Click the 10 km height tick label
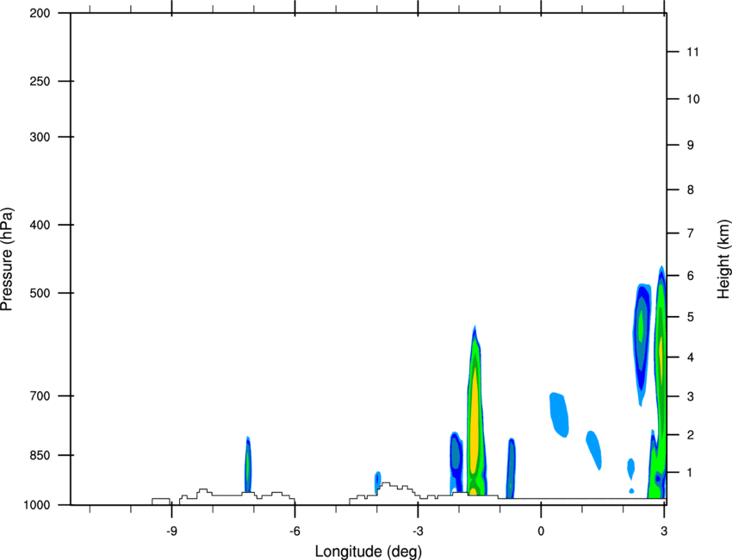Viewport: 732px width, 560px height. click(692, 99)
